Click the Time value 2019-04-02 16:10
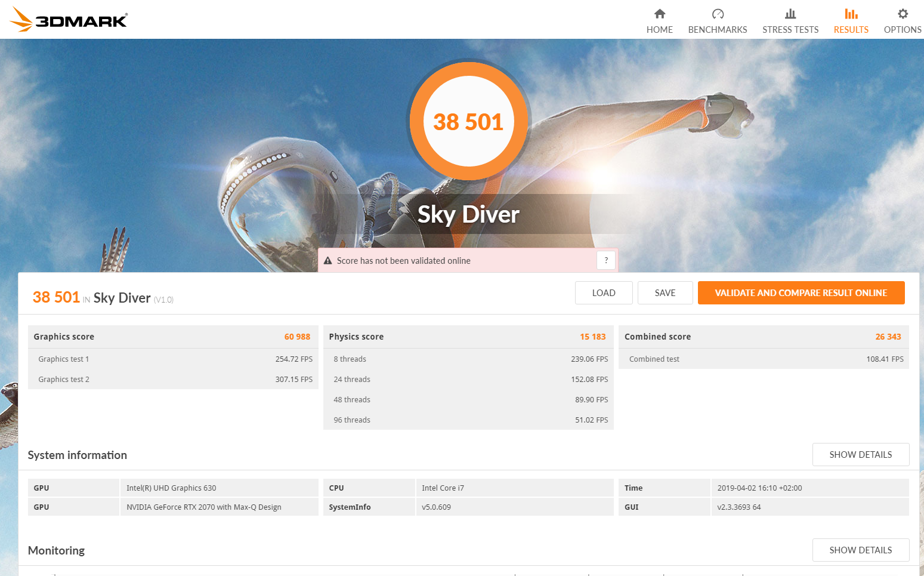 point(810,488)
